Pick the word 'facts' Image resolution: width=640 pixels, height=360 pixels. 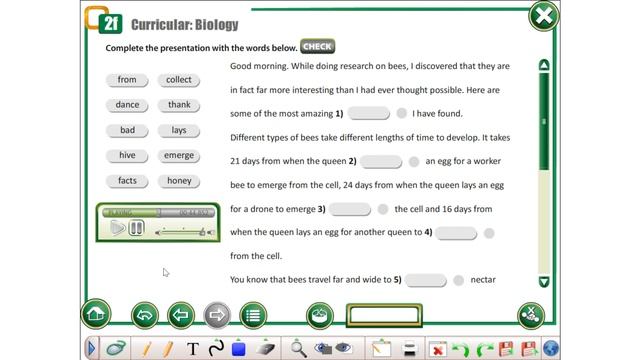[x=127, y=181]
